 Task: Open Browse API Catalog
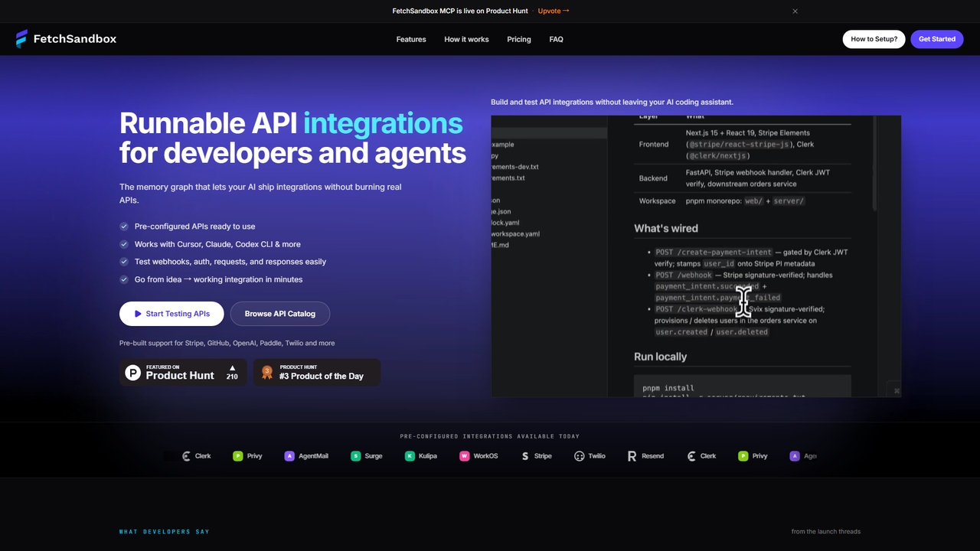(x=280, y=314)
